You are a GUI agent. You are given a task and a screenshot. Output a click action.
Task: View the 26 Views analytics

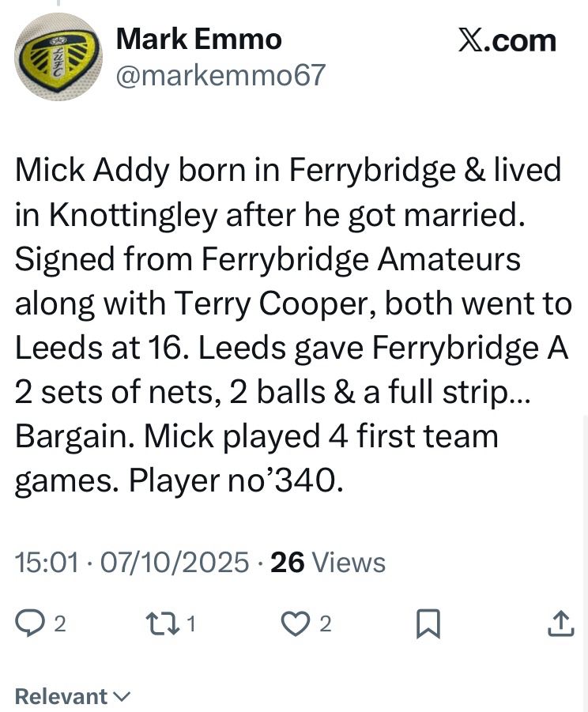click(327, 563)
